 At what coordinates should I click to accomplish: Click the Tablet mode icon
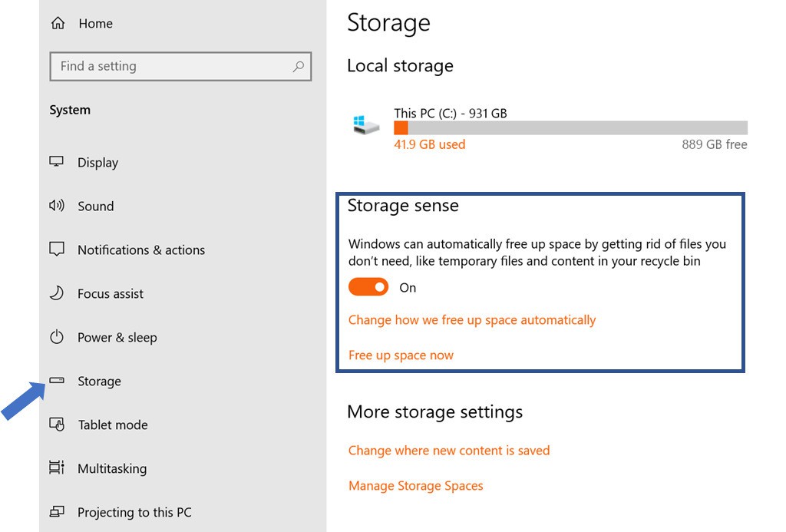coord(57,425)
